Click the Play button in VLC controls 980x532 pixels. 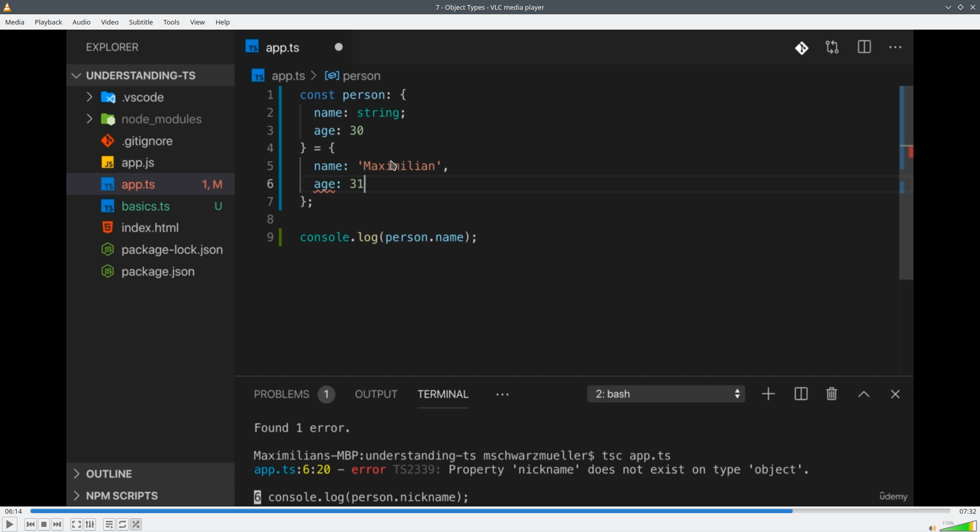tap(9, 524)
